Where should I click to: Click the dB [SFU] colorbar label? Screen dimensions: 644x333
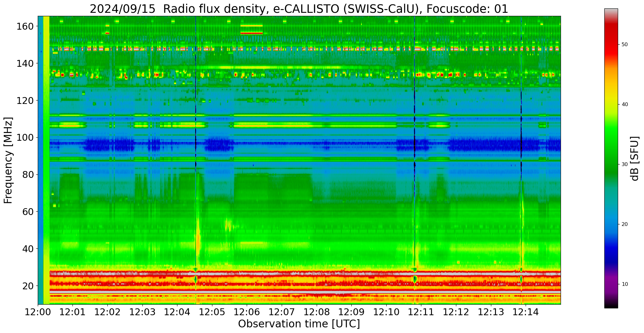point(634,159)
